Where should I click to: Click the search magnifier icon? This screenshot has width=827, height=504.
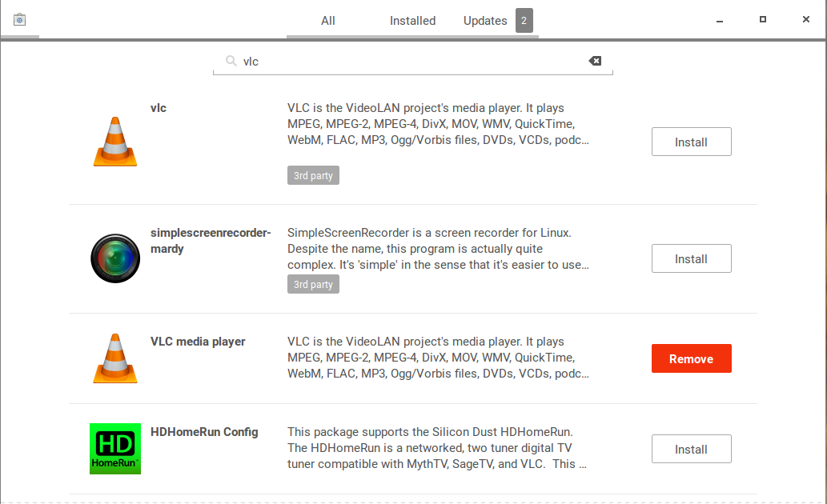tap(231, 61)
